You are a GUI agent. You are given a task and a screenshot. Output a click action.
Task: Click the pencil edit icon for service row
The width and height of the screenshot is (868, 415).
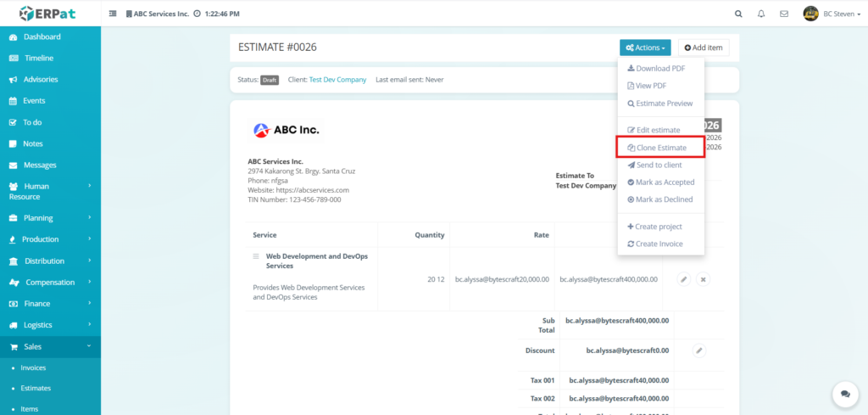click(x=684, y=279)
